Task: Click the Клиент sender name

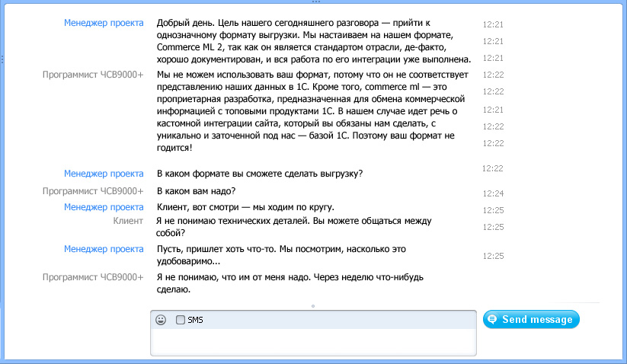Action: click(x=127, y=221)
